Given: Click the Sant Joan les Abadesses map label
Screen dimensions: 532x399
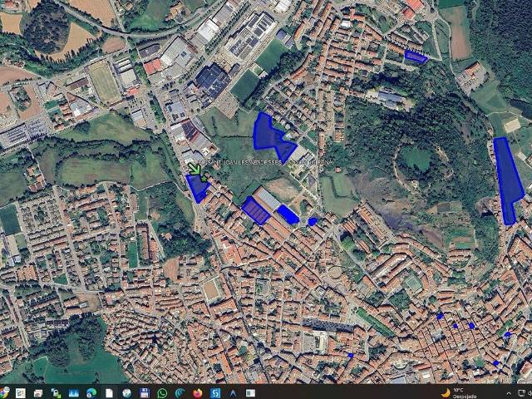Looking at the screenshot, I should coord(264,163).
